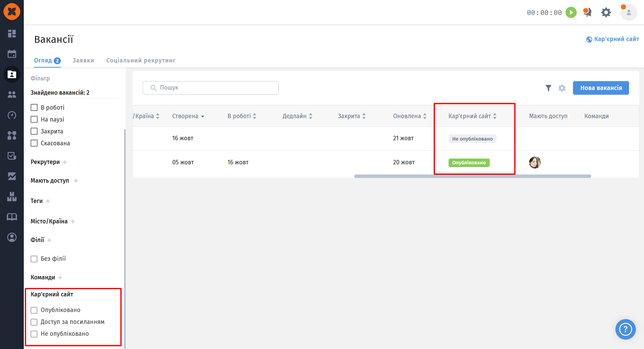The height and width of the screenshot is (349, 644).
Task: Toggle the table filter funnel icon
Action: (548, 88)
